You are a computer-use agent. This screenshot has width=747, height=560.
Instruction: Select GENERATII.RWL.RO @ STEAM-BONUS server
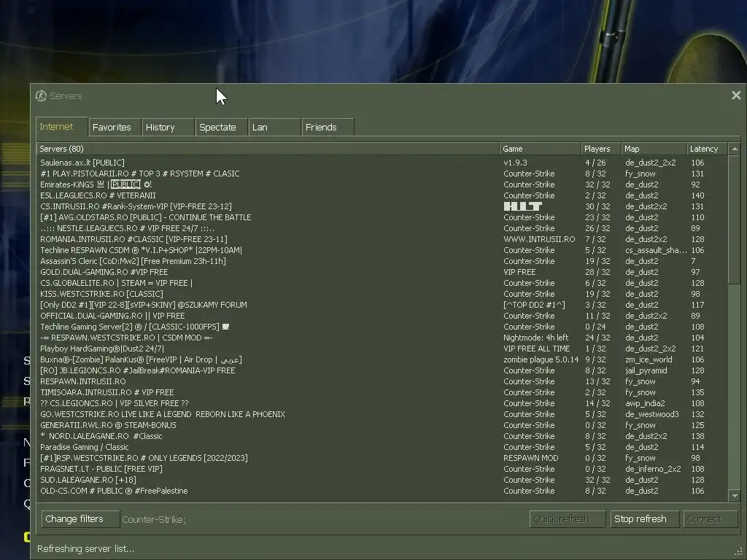click(x=382, y=425)
